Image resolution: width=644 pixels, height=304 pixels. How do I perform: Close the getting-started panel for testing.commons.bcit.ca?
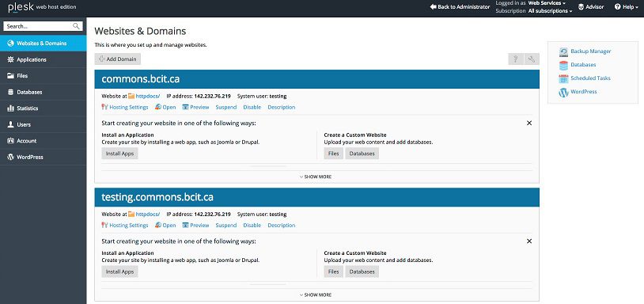529,241
